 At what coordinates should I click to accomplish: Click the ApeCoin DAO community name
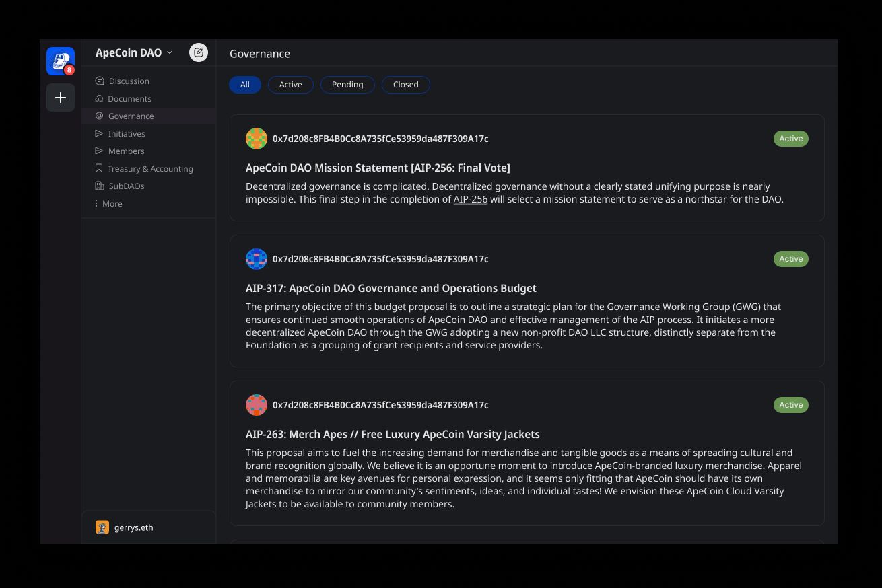[129, 52]
